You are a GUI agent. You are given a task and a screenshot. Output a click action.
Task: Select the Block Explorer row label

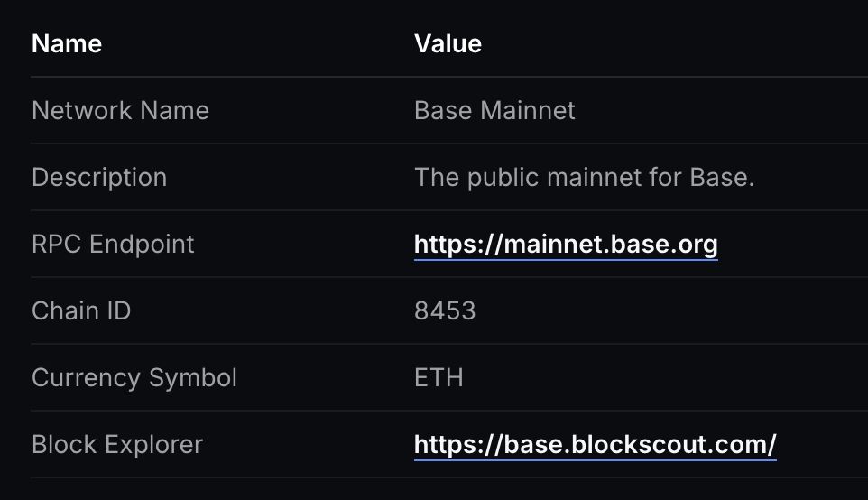pyautogui.click(x=117, y=444)
